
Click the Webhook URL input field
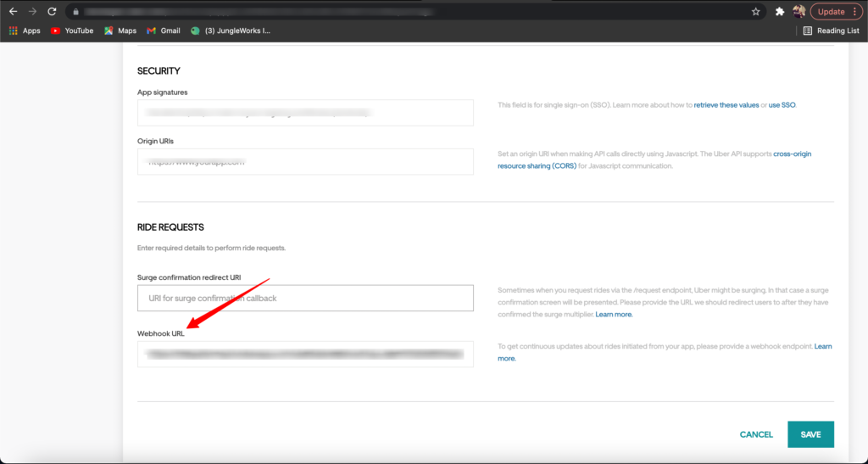coord(305,355)
